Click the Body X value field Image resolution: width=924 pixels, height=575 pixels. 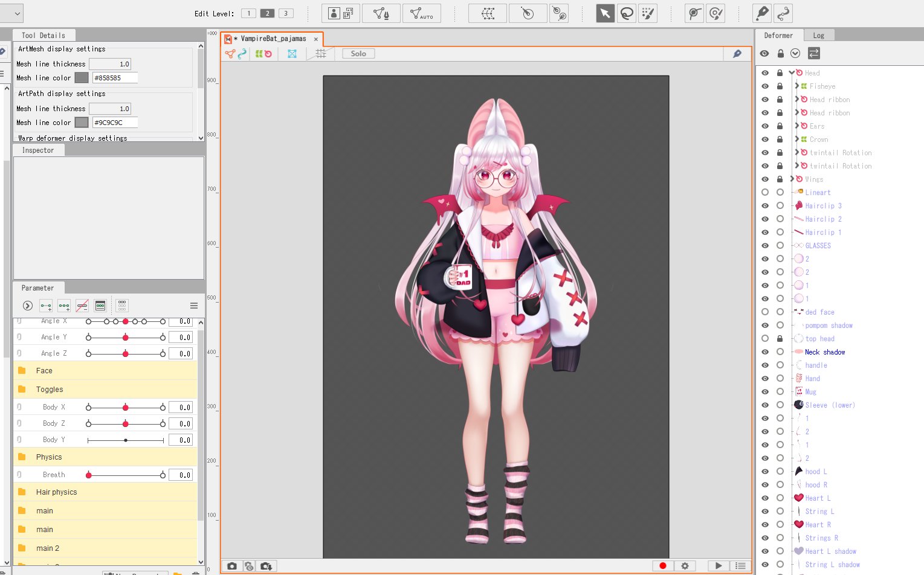pyautogui.click(x=181, y=408)
